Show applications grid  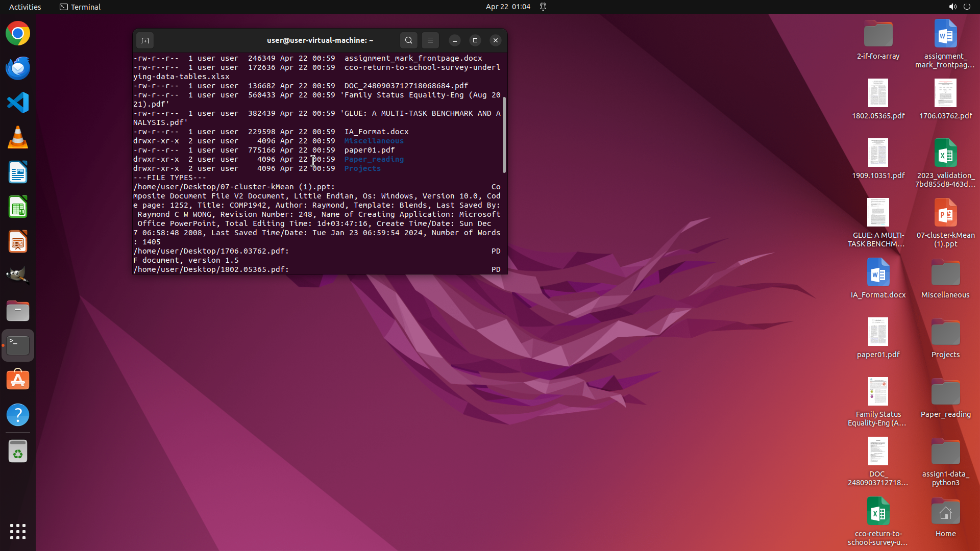18,532
